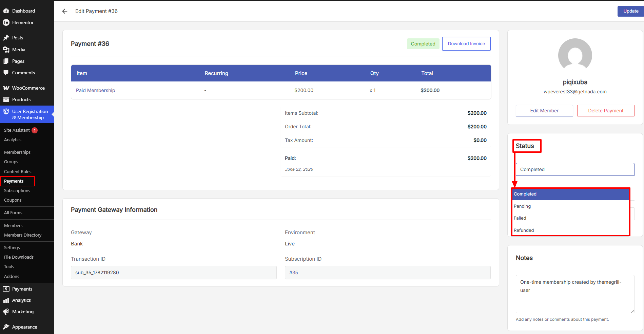The width and height of the screenshot is (644, 334).
Task: Open Site Assistant submenu item
Action: (17, 130)
